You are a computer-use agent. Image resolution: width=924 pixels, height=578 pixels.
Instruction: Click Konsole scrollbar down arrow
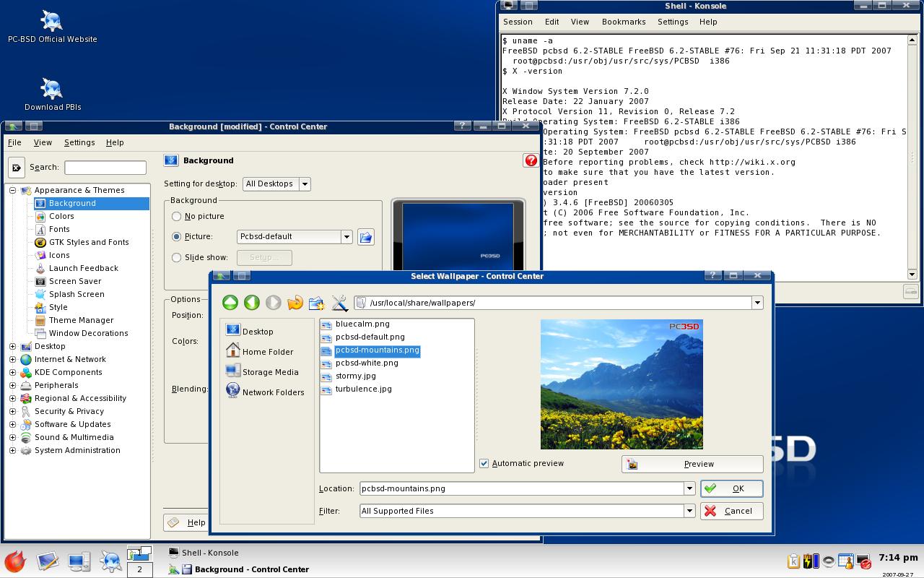(912, 275)
